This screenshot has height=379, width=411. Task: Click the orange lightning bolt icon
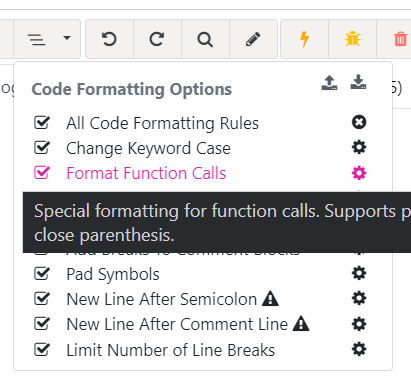(x=304, y=39)
